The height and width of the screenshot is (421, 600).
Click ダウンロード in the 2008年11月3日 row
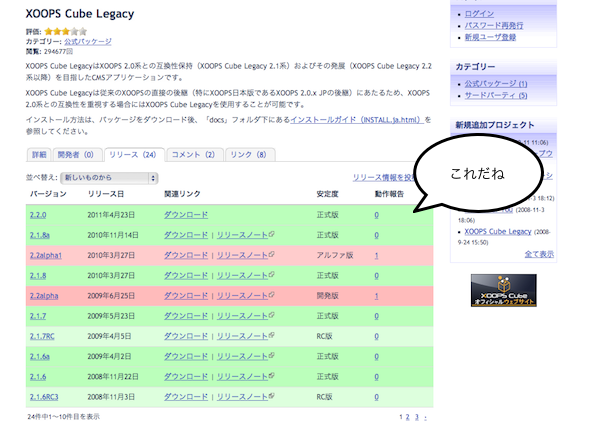[x=186, y=398]
